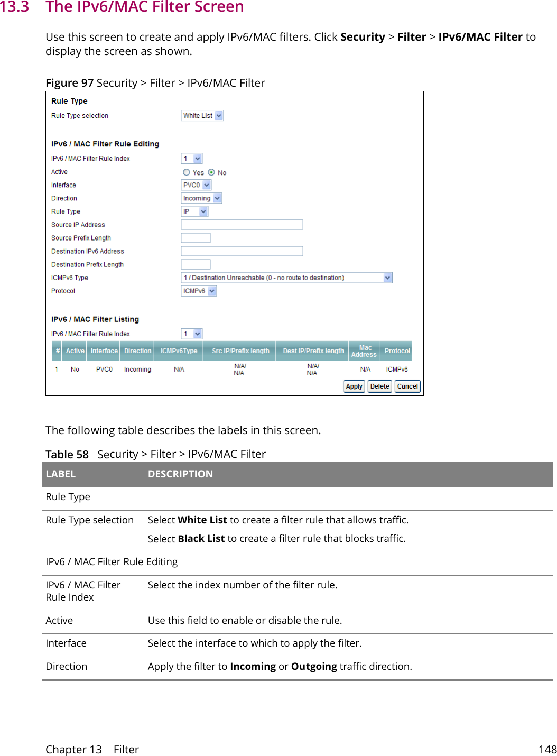
Task: Click the Src IP/Prefix length column header
Action: [239, 351]
